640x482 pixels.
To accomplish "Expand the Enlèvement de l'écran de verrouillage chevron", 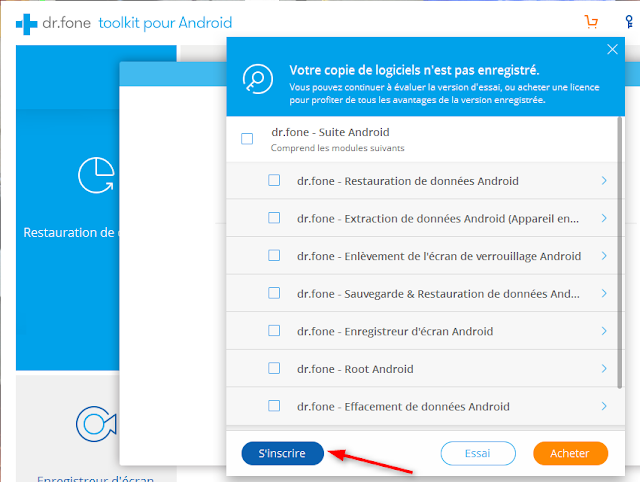I will point(604,255).
